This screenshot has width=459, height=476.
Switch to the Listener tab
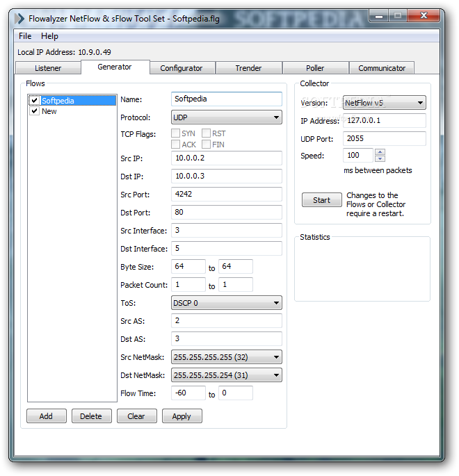click(x=48, y=68)
